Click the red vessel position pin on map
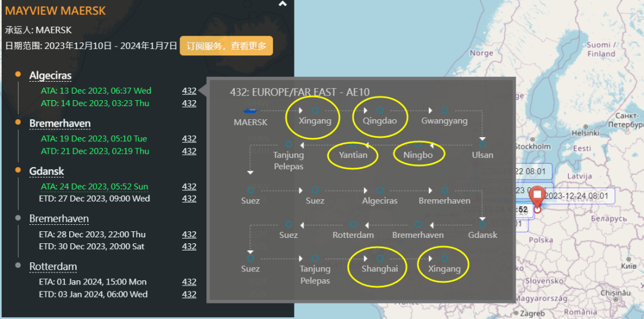644x319 pixels. (537, 199)
